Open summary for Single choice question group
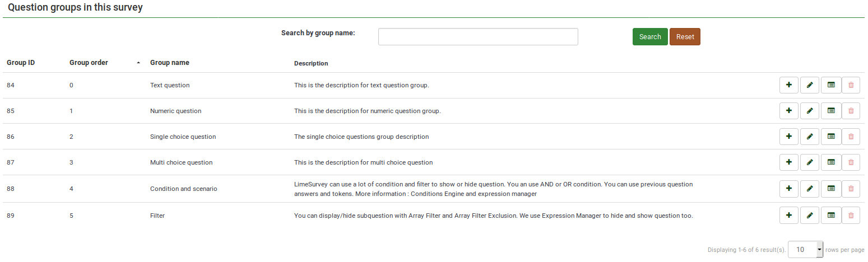The width and height of the screenshot is (868, 262). 830,136
